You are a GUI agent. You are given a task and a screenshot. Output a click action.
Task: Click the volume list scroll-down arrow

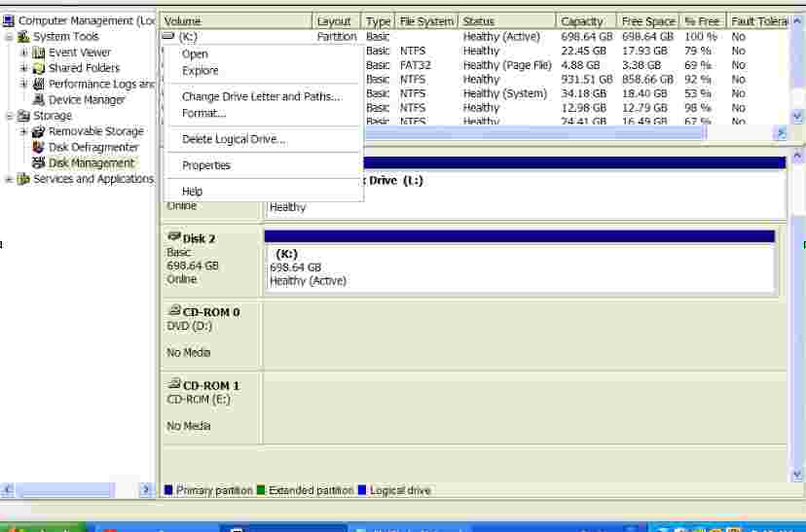(798, 117)
